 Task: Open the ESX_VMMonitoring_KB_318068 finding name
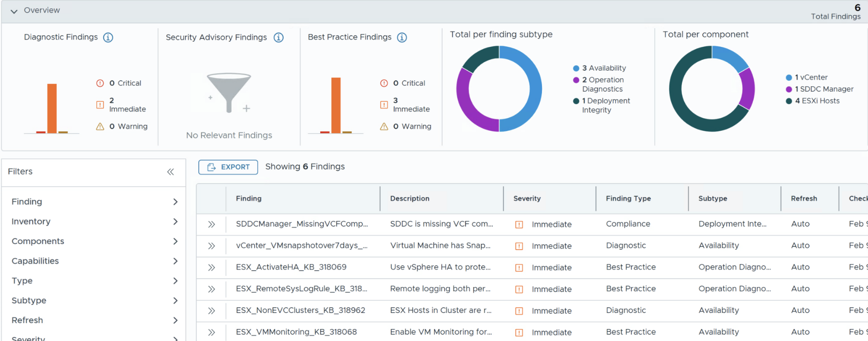[296, 332]
